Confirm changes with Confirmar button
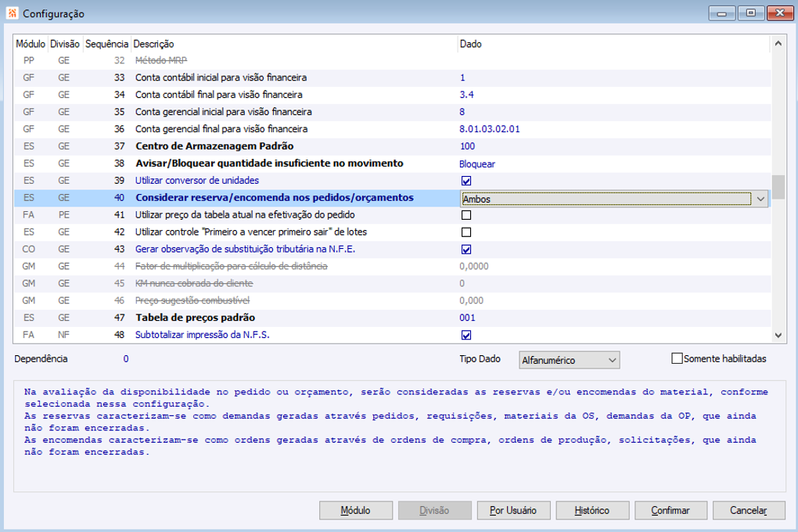Image resolution: width=798 pixels, height=532 pixels. (670, 510)
